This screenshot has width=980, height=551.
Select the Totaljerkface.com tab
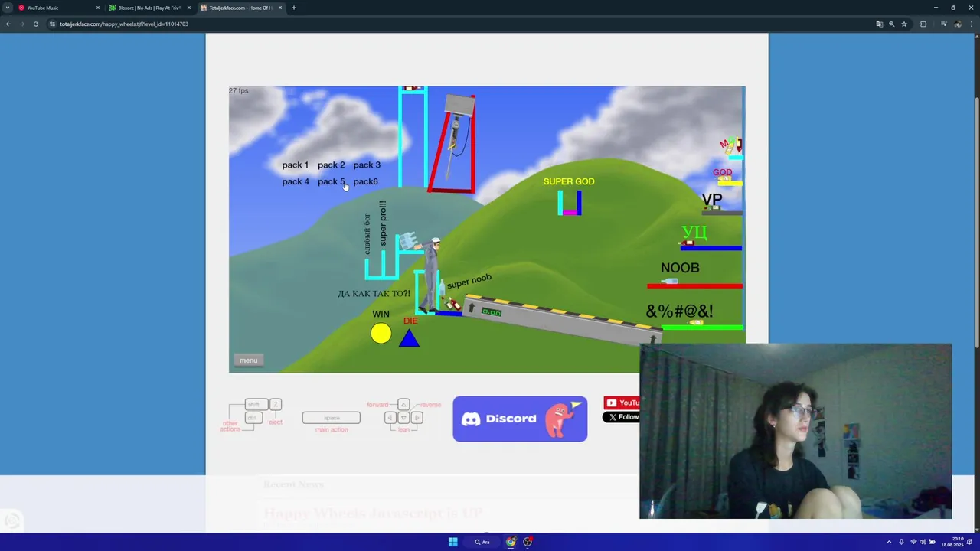[x=240, y=8]
